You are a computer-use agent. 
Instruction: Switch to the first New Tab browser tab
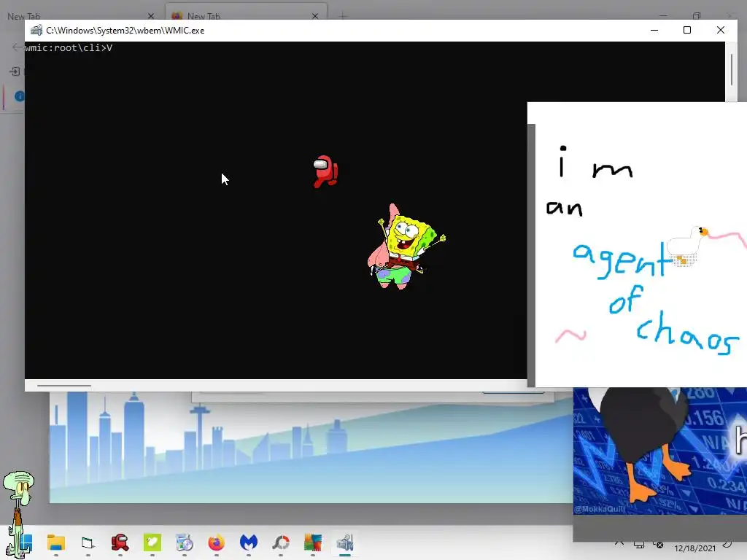pyautogui.click(x=81, y=16)
